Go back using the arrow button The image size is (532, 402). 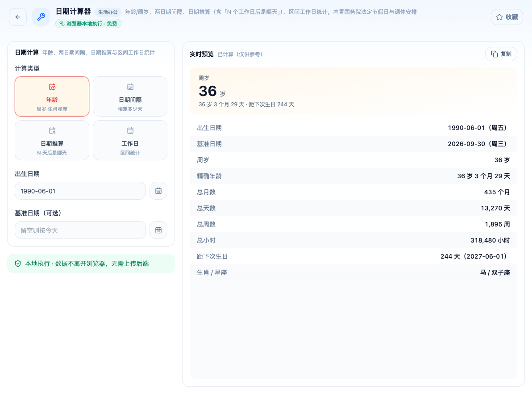tap(18, 17)
